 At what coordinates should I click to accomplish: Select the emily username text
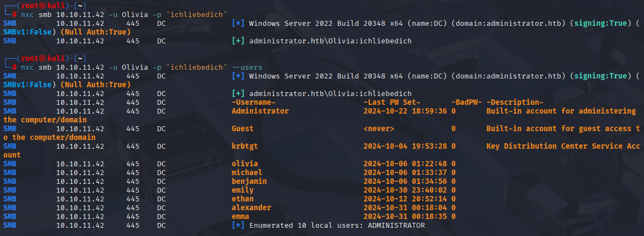243,190
